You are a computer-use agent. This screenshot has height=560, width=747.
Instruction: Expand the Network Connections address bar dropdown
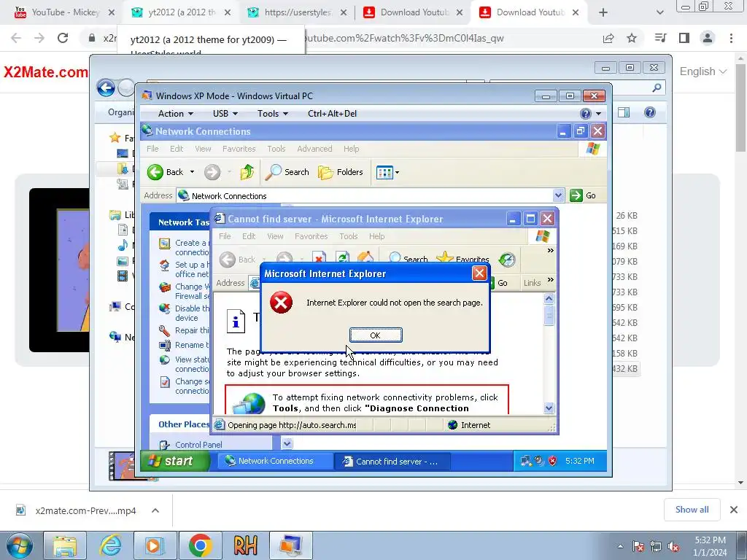558,195
